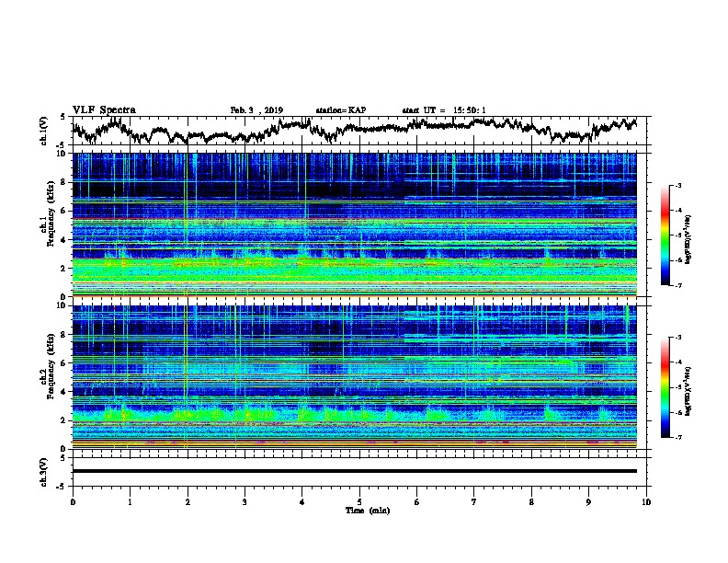This screenshot has height=563, width=728.
Task: Click the "ch.1(V)" waveform axis label
Action: 44,131
